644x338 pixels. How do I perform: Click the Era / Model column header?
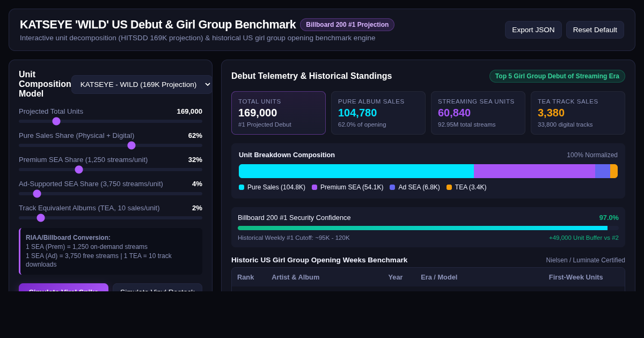(439, 277)
